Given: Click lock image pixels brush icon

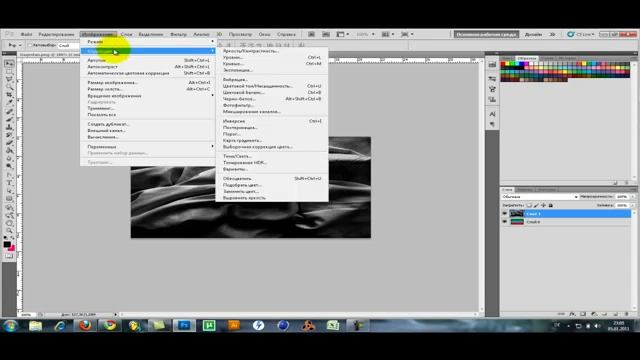Looking at the screenshot, I should [536, 205].
